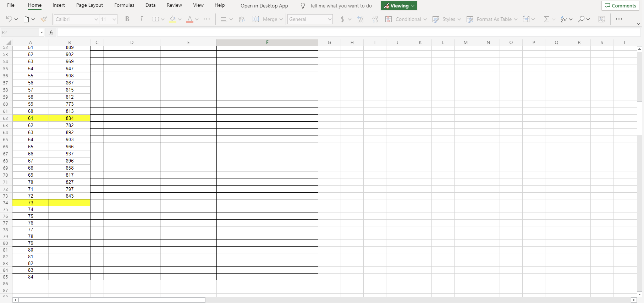Open the Formulas ribbon tab
This screenshot has width=644, height=303.
tap(124, 5)
